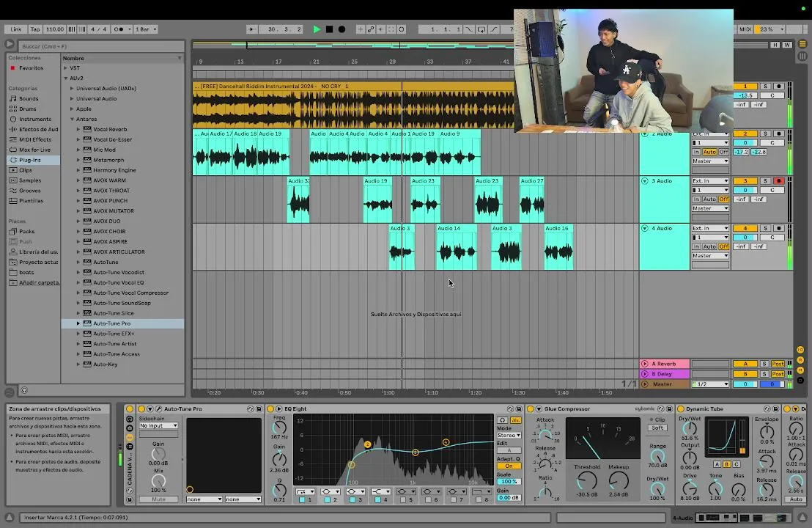Click the Tap tempo button
The image size is (812, 528).
(34, 29)
